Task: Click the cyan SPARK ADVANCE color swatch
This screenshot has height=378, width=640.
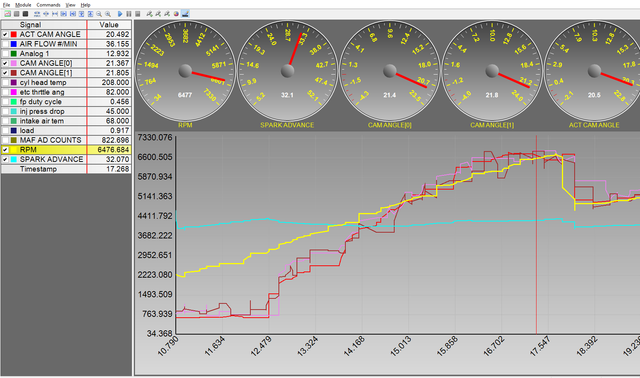Action: [13, 159]
